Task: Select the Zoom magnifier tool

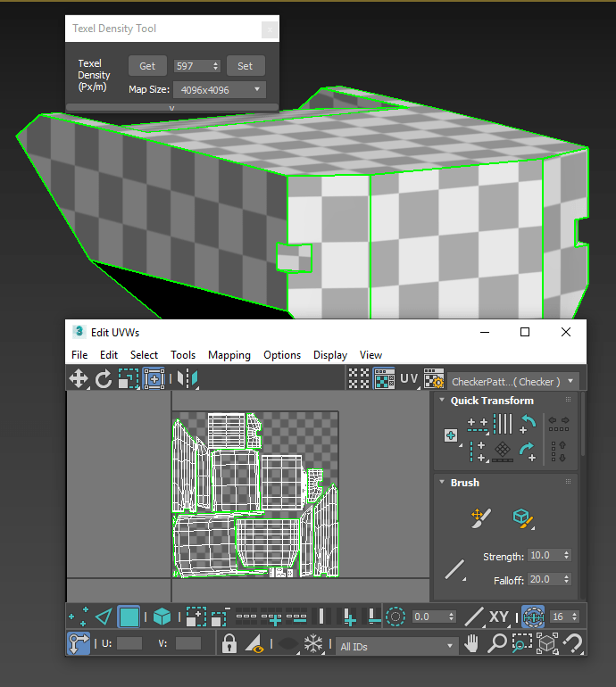Action: point(496,643)
